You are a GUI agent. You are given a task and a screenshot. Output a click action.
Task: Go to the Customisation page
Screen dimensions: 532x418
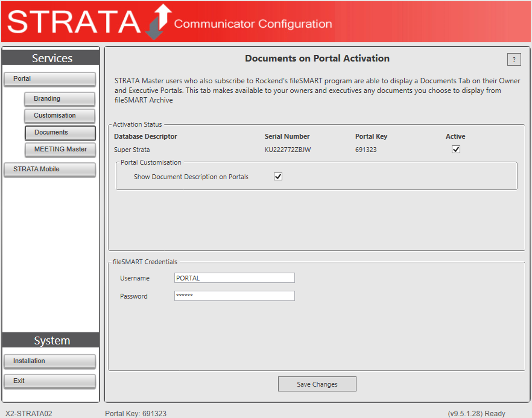[x=60, y=116]
